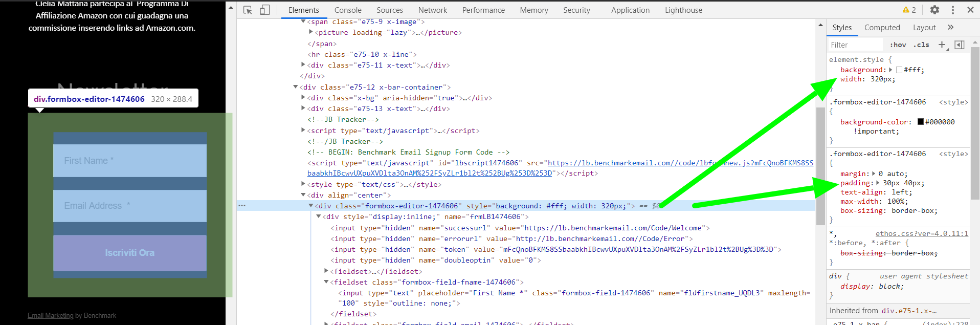Collapse the e75-12 x-bar-container node
This screenshot has height=325, width=980.
click(296, 86)
